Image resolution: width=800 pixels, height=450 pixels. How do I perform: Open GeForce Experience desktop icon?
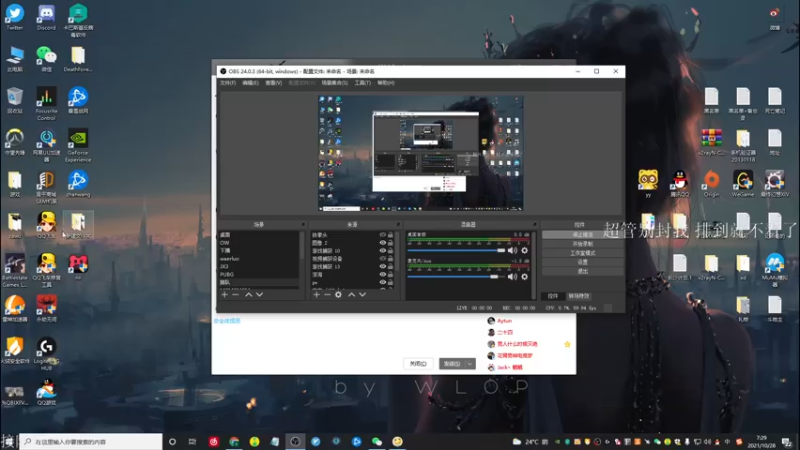pyautogui.click(x=78, y=145)
